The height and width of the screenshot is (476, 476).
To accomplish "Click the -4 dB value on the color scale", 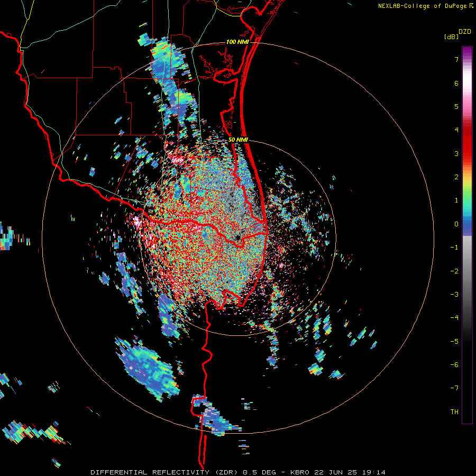I will [454, 317].
